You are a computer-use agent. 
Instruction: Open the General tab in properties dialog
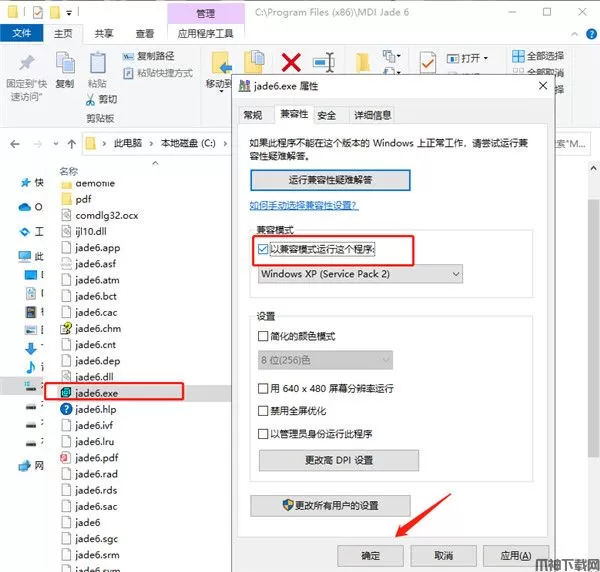tap(253, 115)
